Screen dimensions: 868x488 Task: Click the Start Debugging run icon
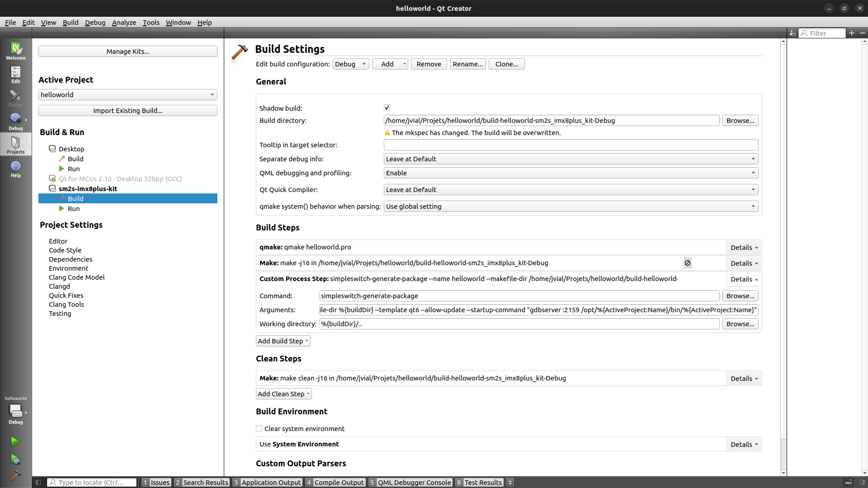coord(15,460)
